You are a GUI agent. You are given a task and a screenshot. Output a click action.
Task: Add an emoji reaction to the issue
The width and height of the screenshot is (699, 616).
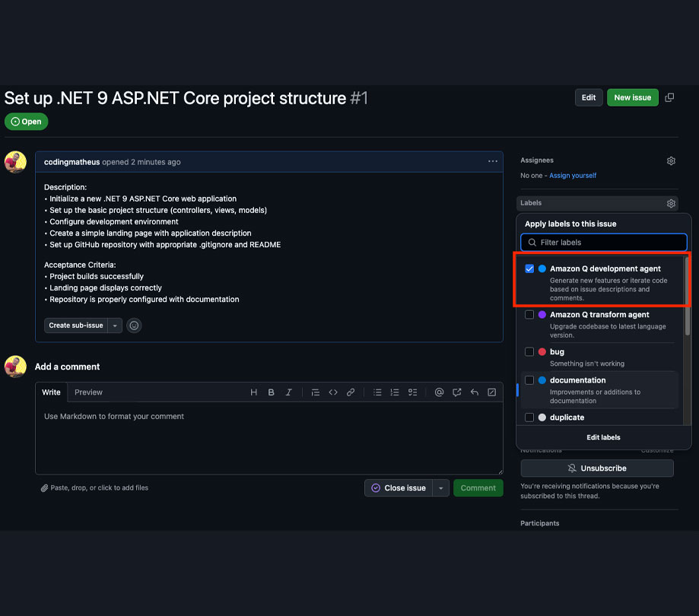click(134, 325)
